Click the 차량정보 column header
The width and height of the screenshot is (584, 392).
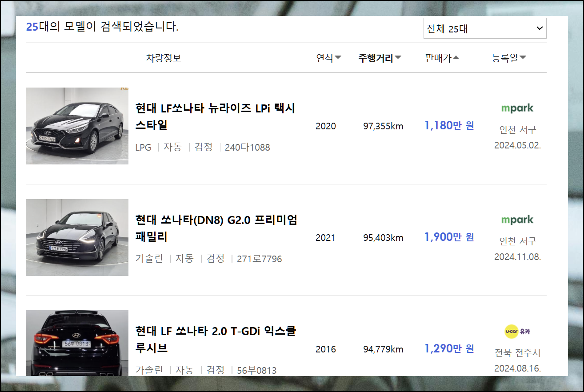click(x=164, y=58)
